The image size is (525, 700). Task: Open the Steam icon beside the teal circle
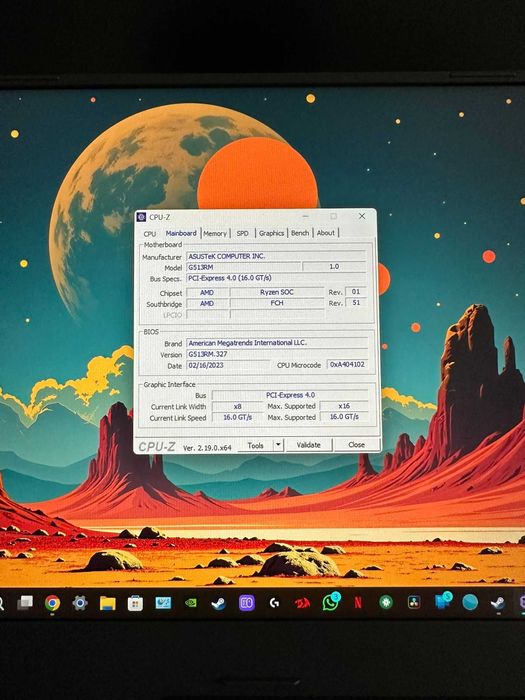pos(497,603)
